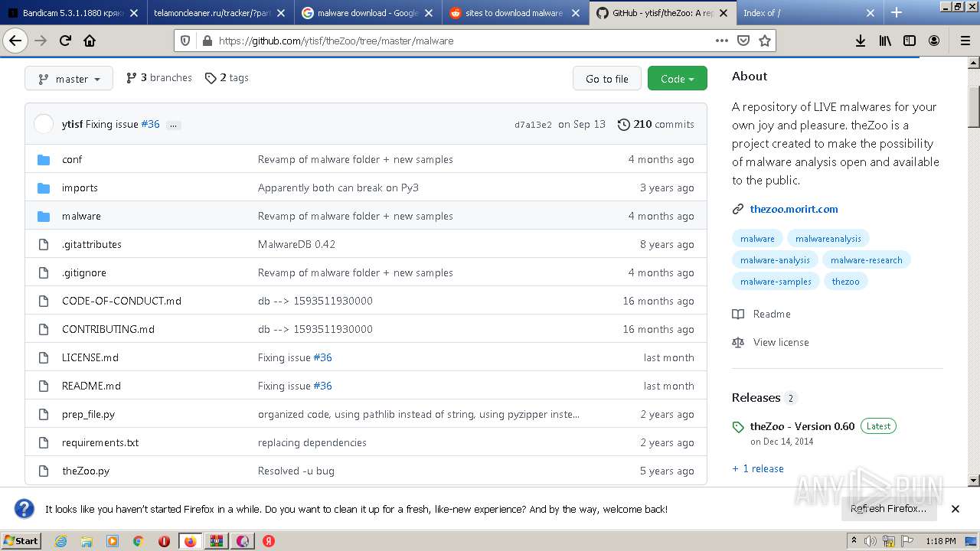Select the malware-analysis topic tag
This screenshot has width=980, height=551.
click(x=775, y=260)
